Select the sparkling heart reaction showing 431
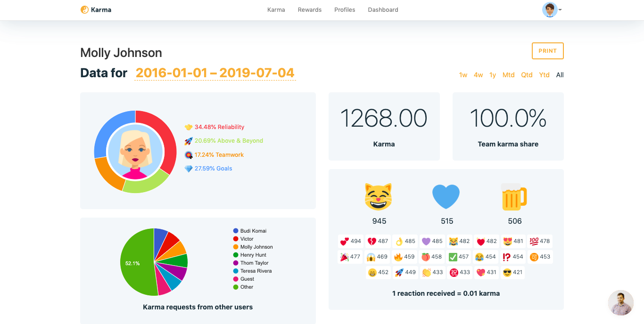 [487, 272]
